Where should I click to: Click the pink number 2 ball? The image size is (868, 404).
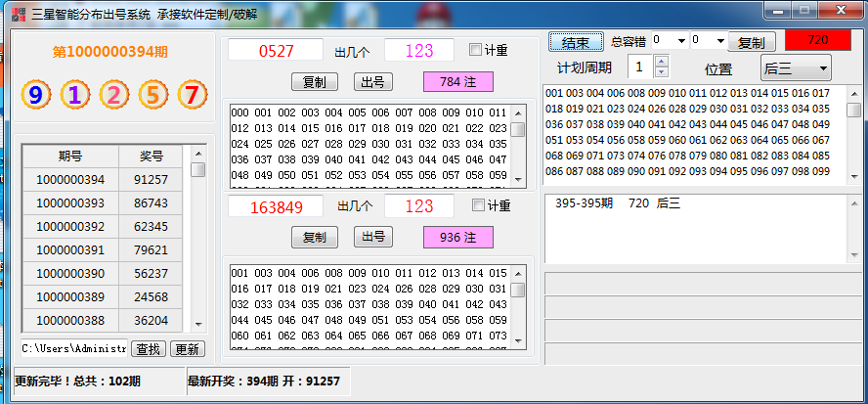click(x=114, y=95)
